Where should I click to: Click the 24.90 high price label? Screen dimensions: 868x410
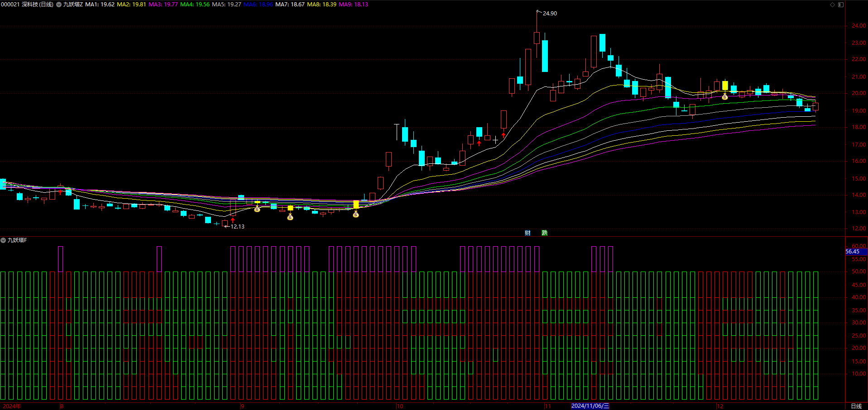pos(550,14)
